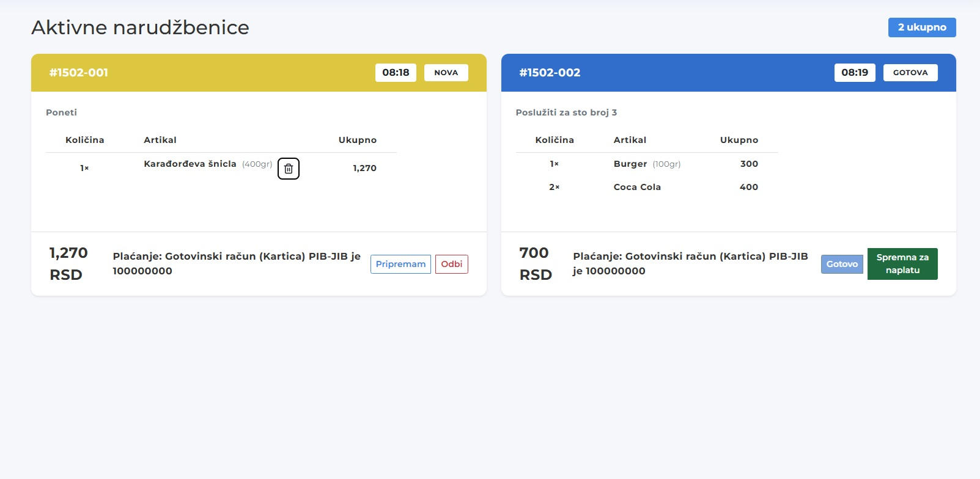The height and width of the screenshot is (479, 980).
Task: Click payment info text in order #1502-002
Action: click(690, 263)
